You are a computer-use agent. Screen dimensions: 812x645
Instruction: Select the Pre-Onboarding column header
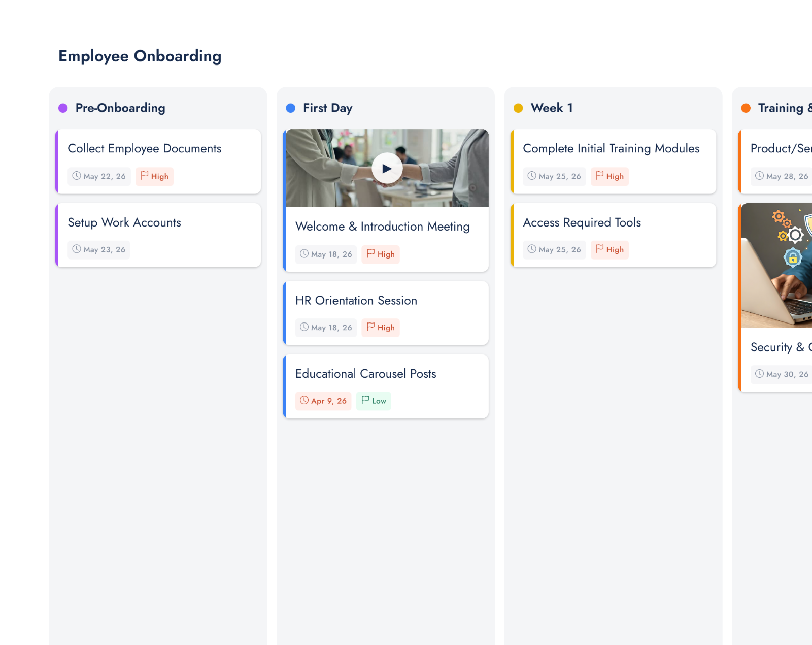120,108
